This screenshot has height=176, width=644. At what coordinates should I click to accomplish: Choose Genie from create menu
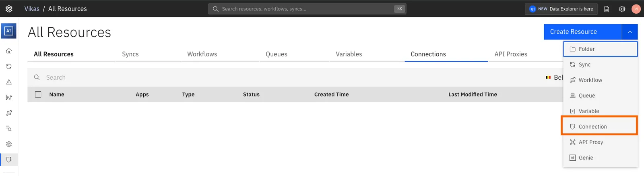(x=600, y=158)
